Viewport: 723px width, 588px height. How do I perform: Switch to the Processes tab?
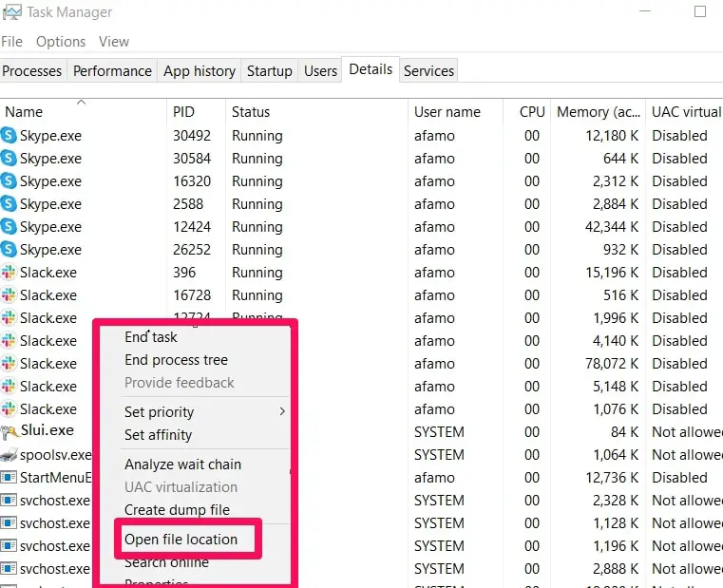[x=31, y=71]
